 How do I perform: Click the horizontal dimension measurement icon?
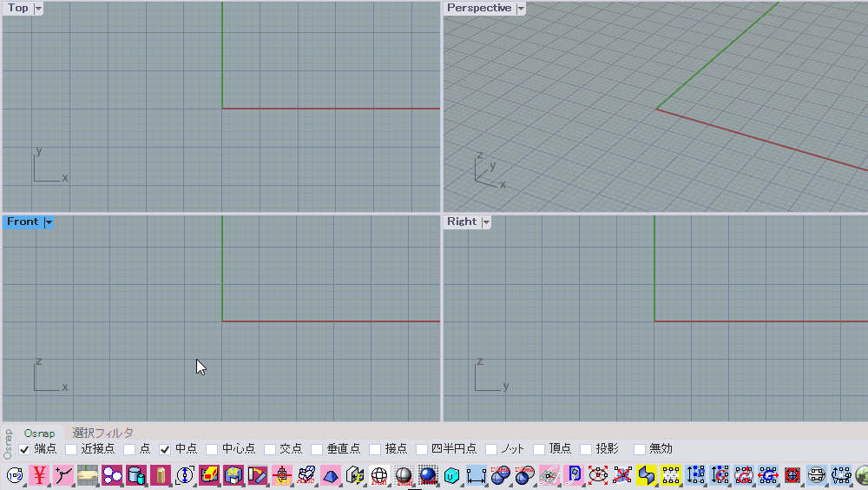(476, 475)
